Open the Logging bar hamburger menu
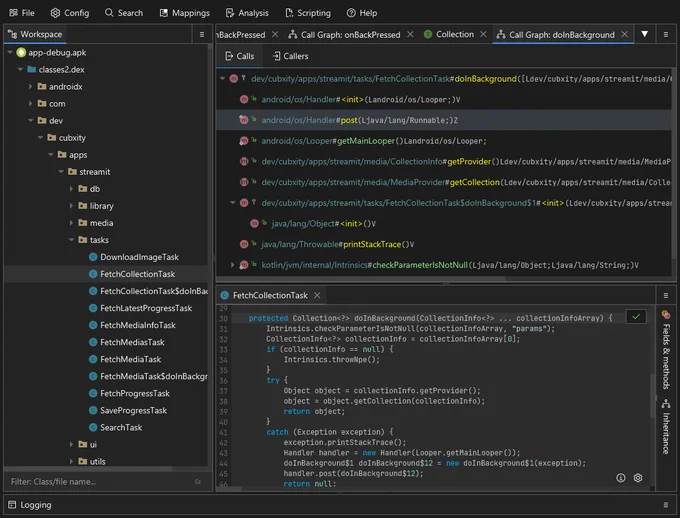Image resolution: width=680 pixels, height=518 pixels. click(x=666, y=505)
